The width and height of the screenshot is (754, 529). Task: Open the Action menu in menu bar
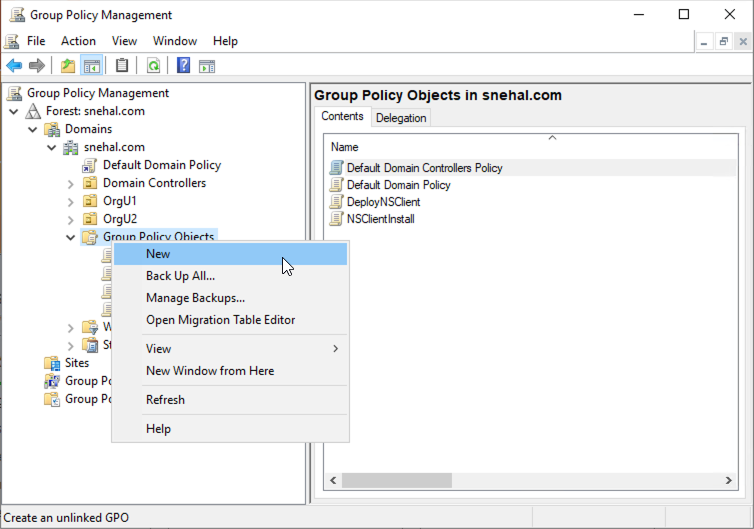(x=78, y=41)
